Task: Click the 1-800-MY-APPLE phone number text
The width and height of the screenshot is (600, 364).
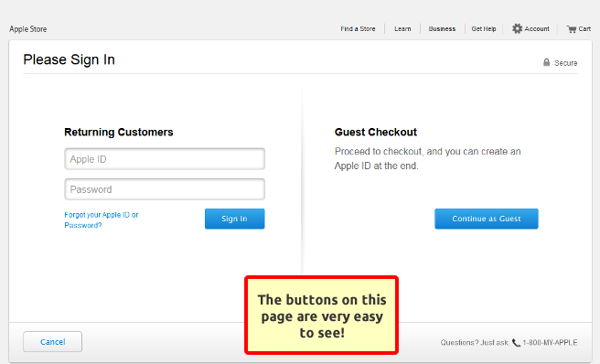Action: pos(550,343)
